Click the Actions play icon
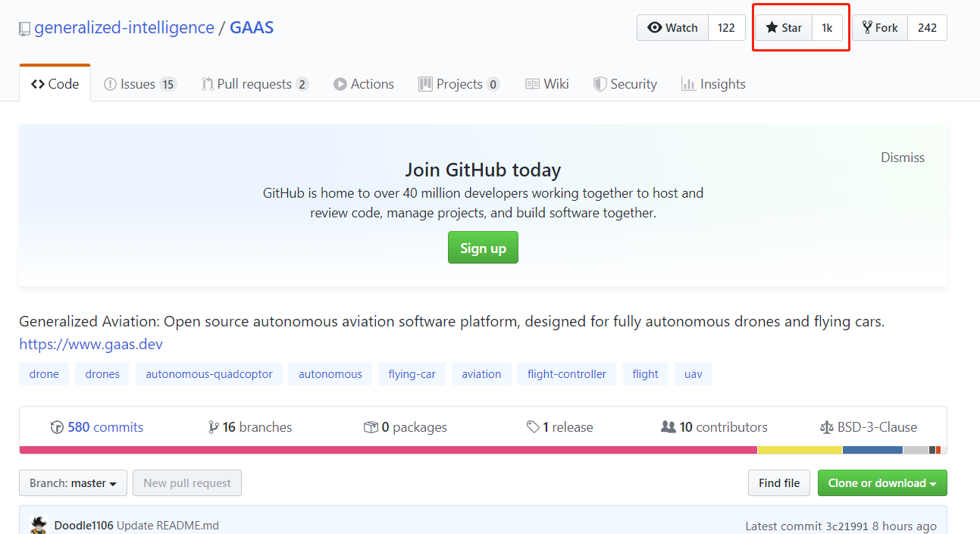 [x=340, y=84]
